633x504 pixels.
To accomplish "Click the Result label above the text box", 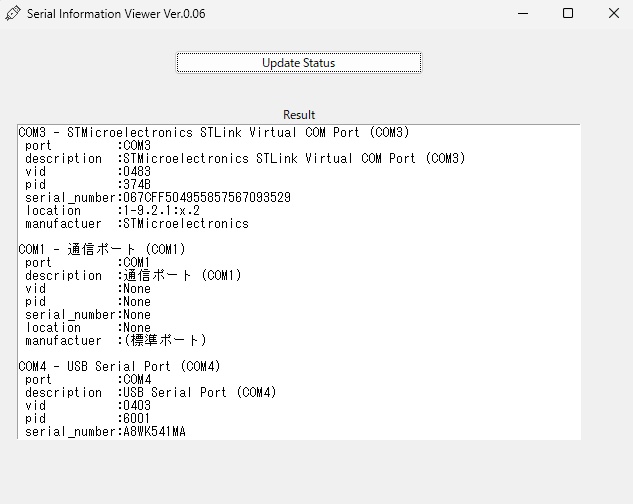I will click(299, 115).
